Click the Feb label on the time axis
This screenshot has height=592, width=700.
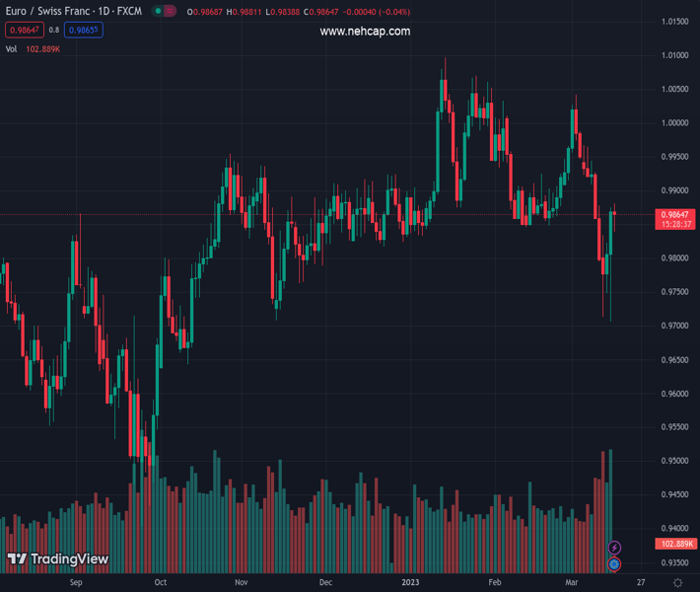495,582
